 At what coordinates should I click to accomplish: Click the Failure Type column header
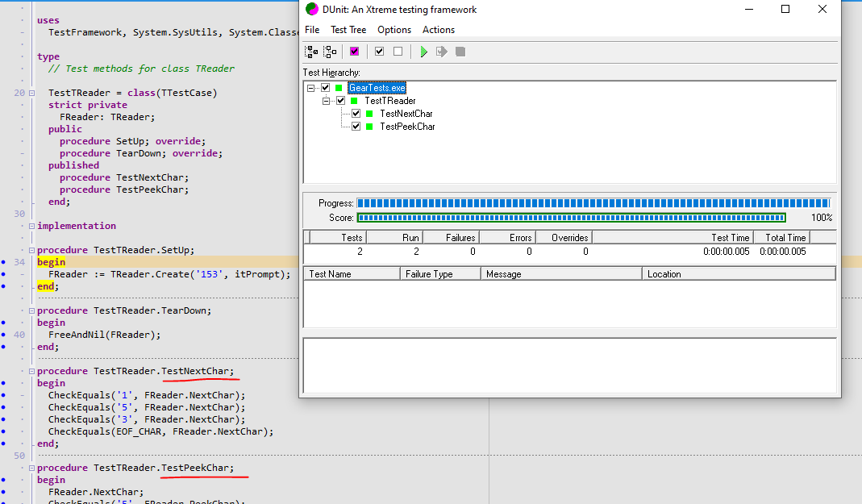pyautogui.click(x=440, y=273)
